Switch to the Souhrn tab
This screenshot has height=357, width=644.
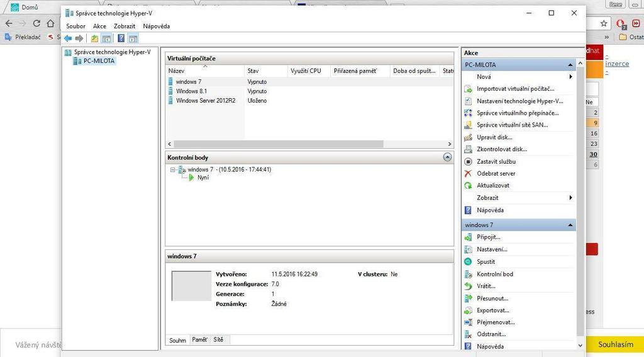tap(178, 340)
